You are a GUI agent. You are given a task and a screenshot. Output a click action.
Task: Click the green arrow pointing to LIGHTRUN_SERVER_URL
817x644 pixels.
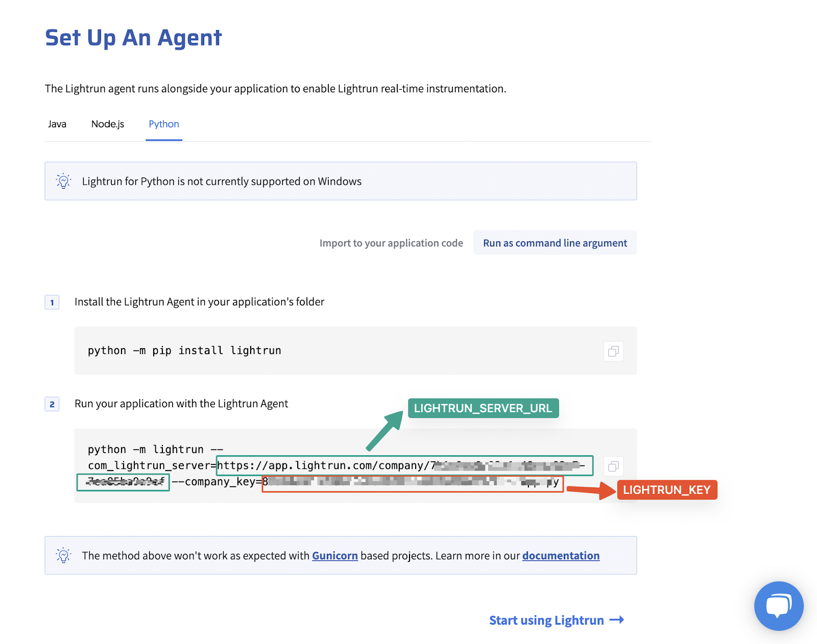point(385,431)
